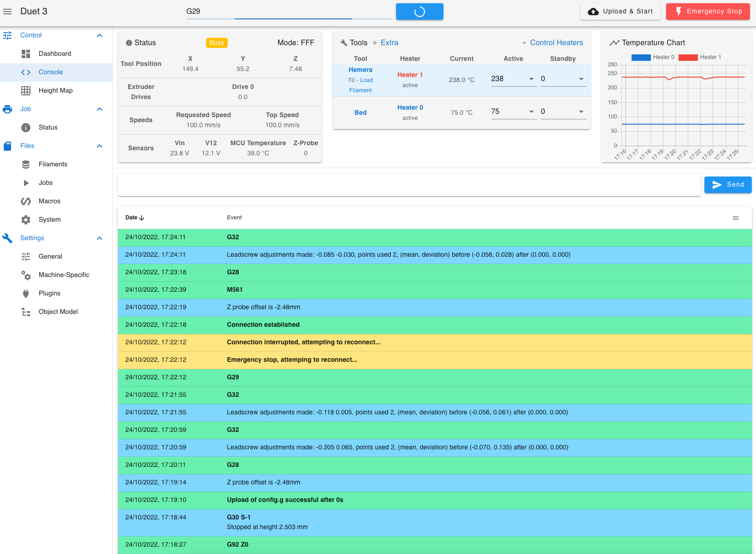Click the Send button
756x554 pixels.
coord(728,185)
